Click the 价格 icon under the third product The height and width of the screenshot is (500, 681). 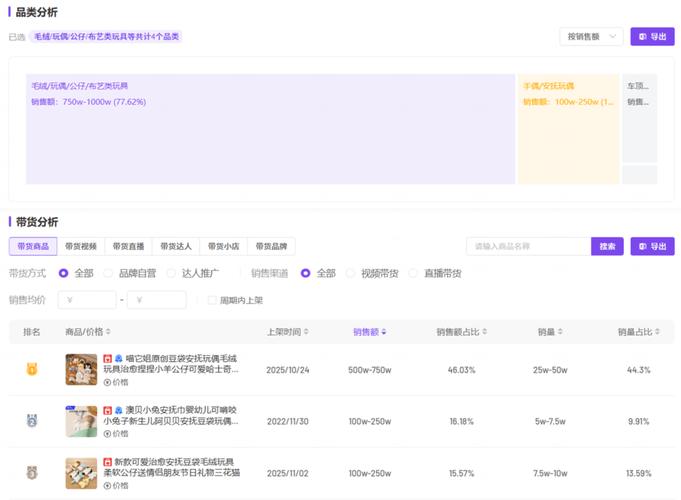tap(107, 485)
